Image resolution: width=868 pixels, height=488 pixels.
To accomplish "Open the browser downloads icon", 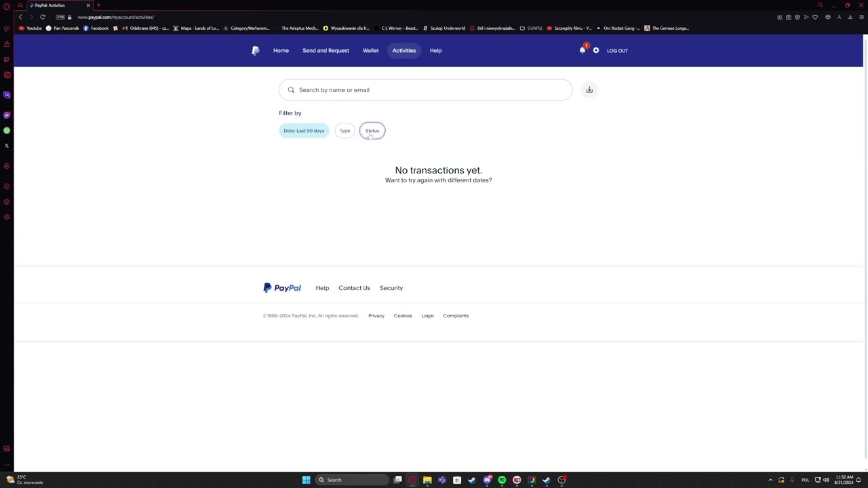I will [850, 17].
